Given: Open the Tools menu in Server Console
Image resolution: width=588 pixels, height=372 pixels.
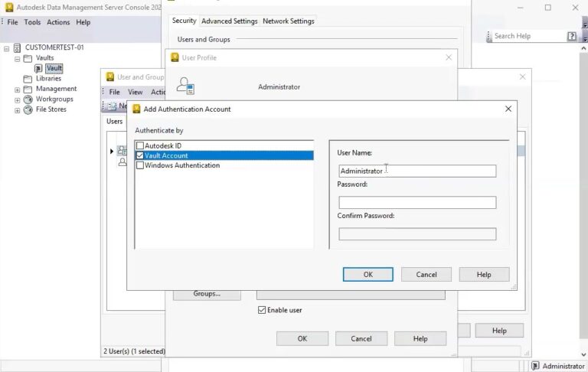Looking at the screenshot, I should point(32,22).
